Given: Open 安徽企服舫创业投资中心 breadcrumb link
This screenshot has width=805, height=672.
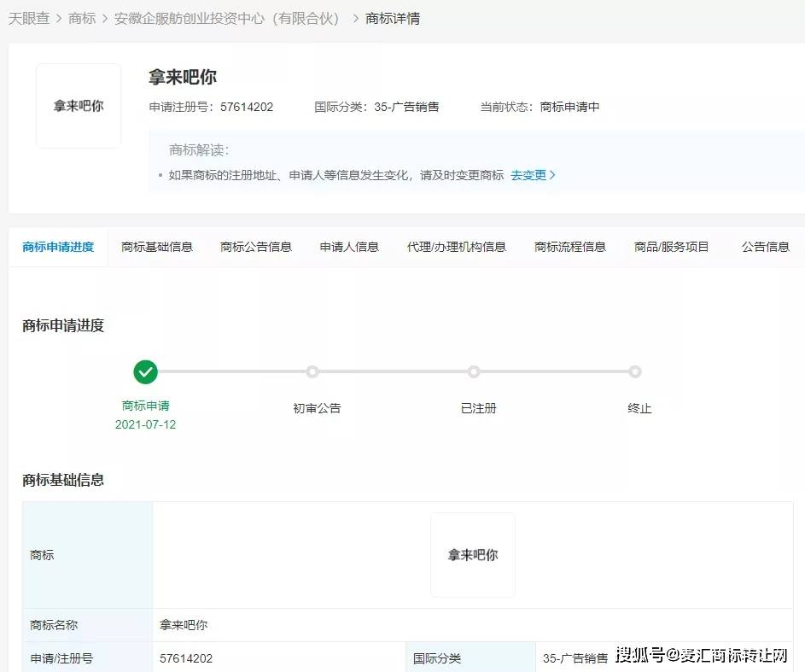Looking at the screenshot, I should pos(226,19).
